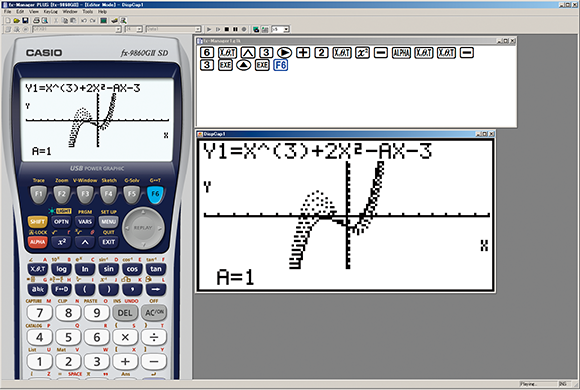Click the Undo arrow in the toolbar
Viewport: 580px width, 390px height.
tap(84, 20)
